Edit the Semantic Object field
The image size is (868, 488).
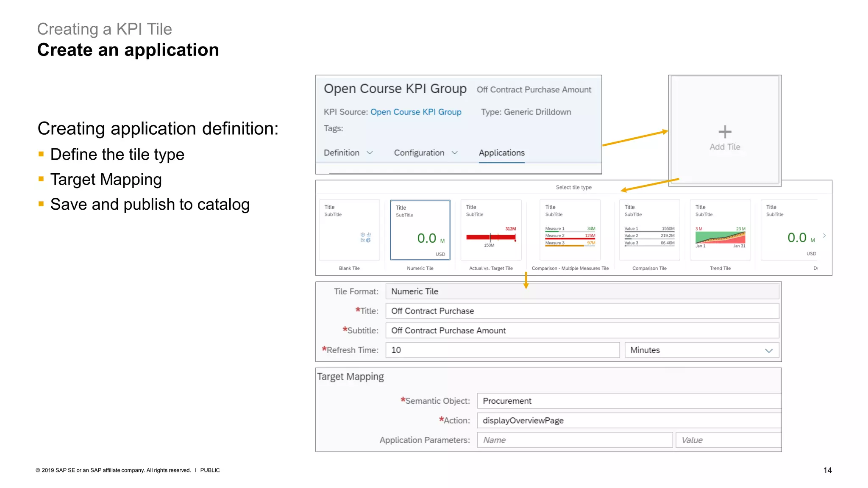pos(629,401)
